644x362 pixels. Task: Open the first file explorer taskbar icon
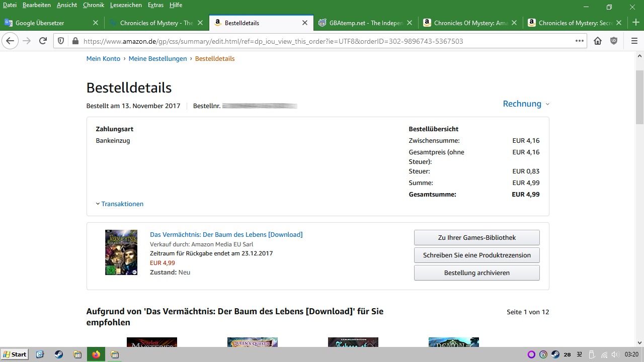[77, 354]
